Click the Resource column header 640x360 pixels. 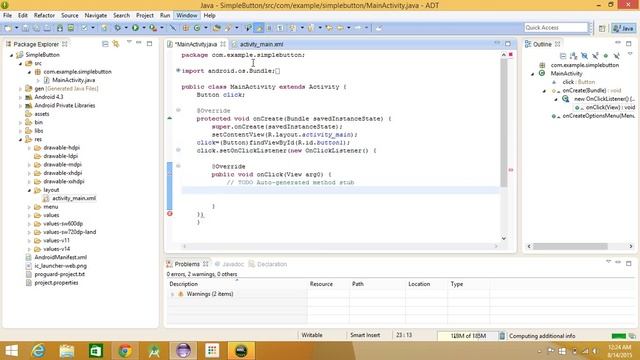click(x=321, y=284)
